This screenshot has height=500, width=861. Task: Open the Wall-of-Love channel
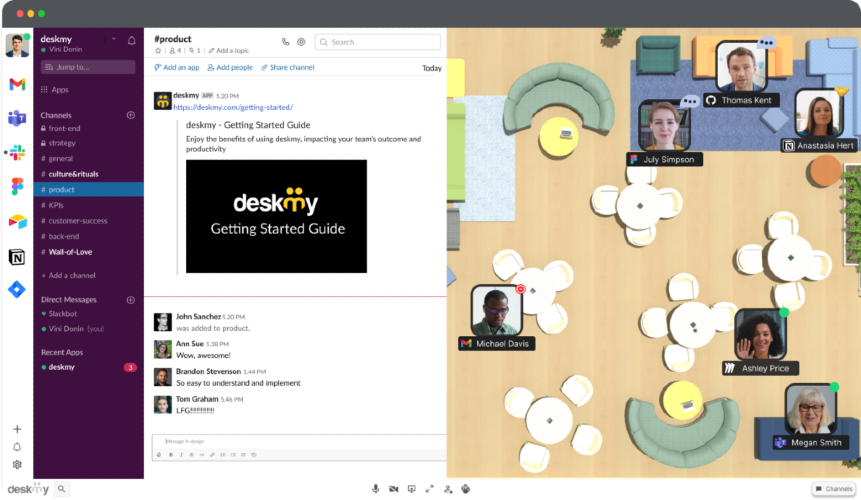[x=70, y=252]
